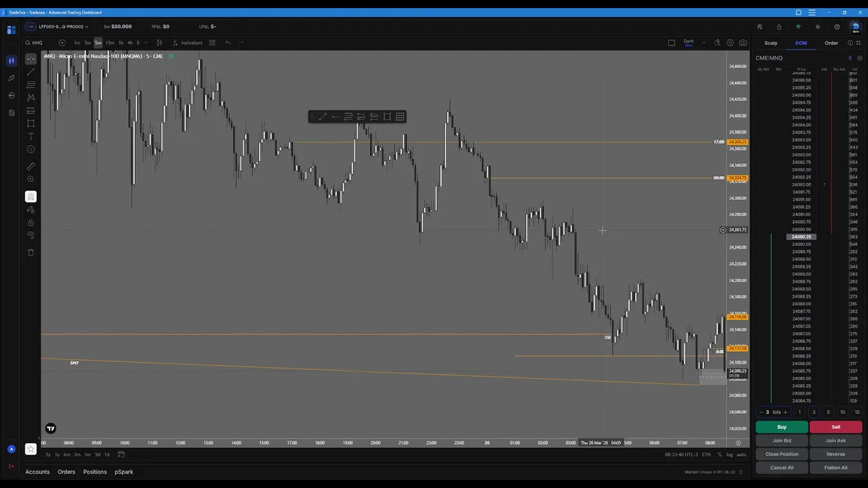This screenshot has width=868, height=488.
Task: Open chart settings hexagon icon
Action: 730,43
